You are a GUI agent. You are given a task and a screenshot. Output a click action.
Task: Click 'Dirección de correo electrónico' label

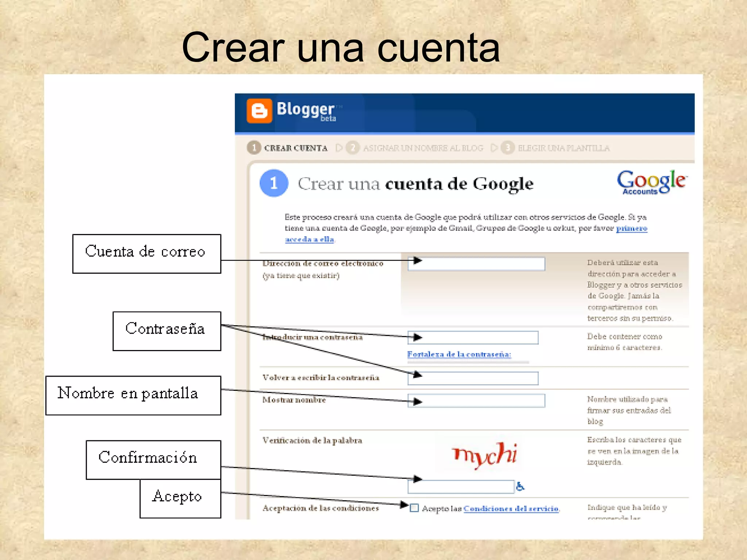pos(323,263)
